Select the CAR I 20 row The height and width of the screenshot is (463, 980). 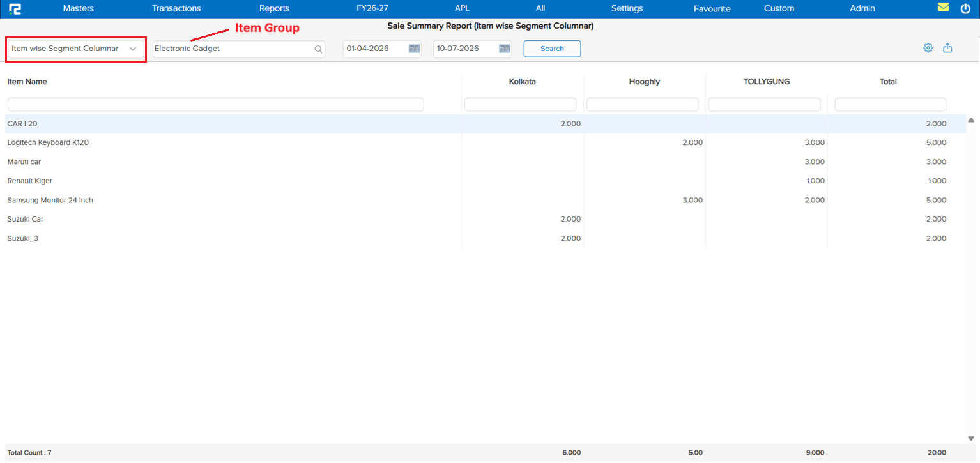(x=486, y=124)
